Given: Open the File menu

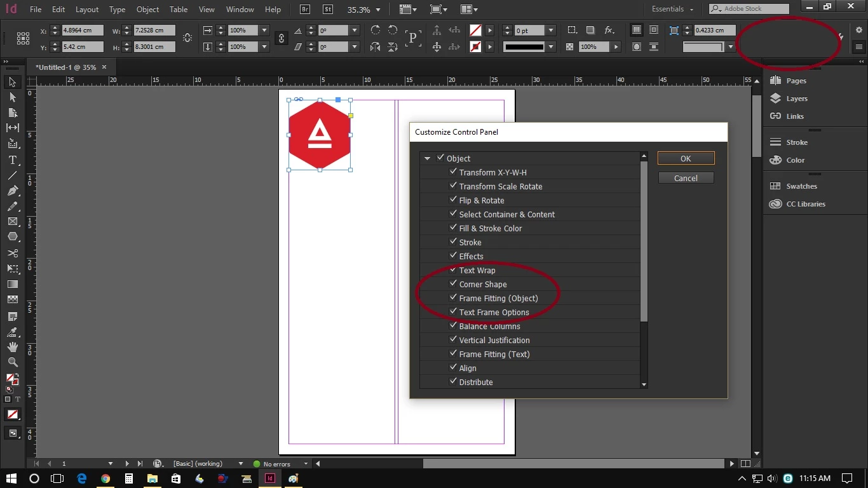Looking at the screenshot, I should [x=36, y=10].
